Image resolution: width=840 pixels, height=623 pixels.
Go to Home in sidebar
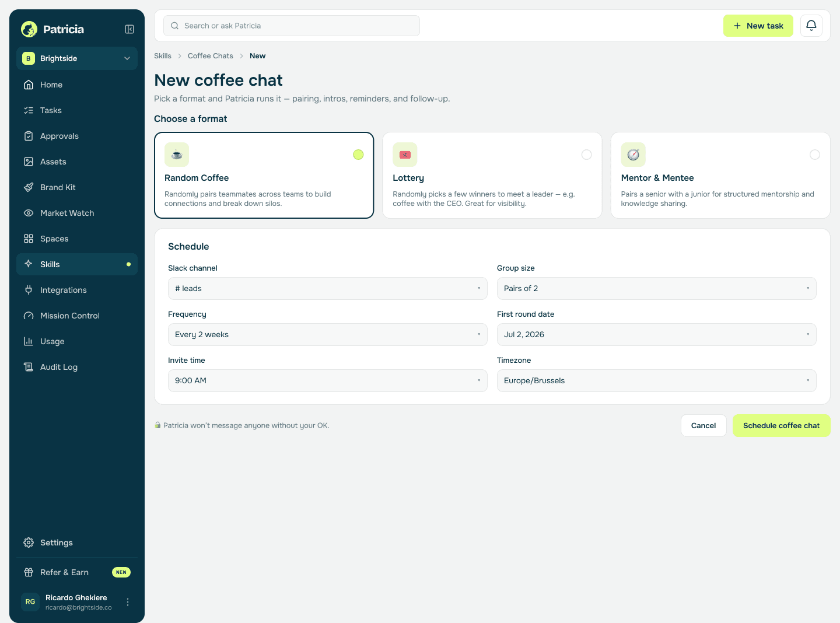[77, 85]
